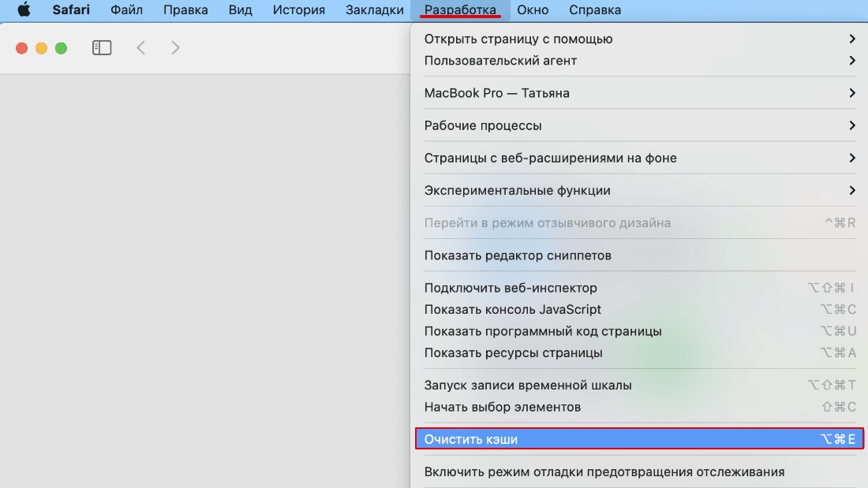Image resolution: width=868 pixels, height=488 pixels.
Task: Close the Safari window with red button
Action: pos(21,48)
